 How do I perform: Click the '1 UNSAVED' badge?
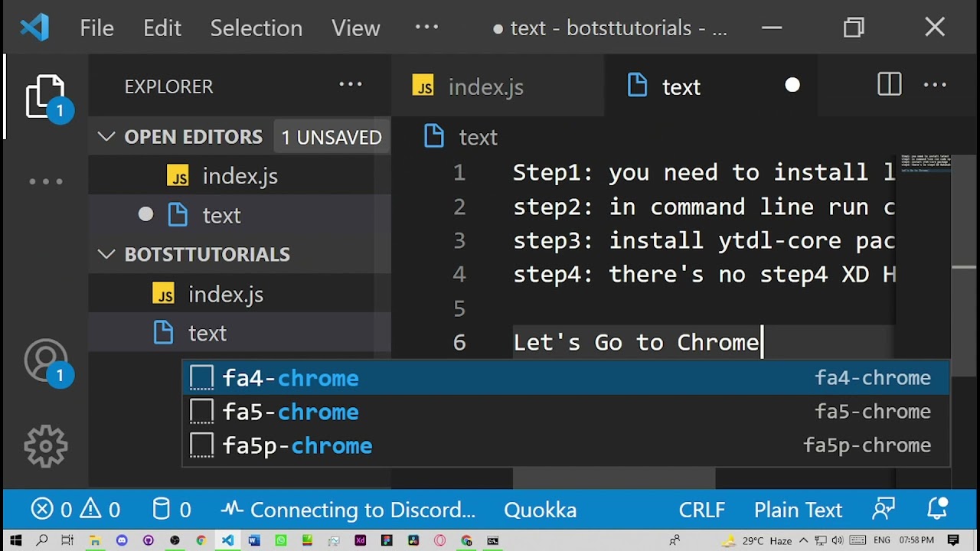(x=332, y=137)
